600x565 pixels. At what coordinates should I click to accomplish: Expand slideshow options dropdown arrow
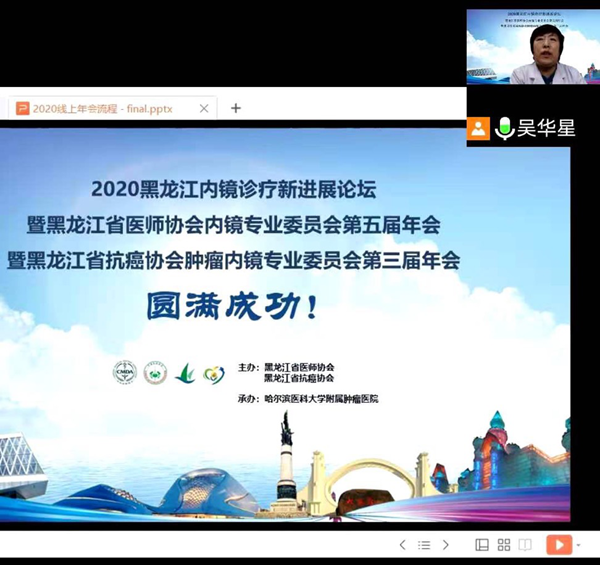pos(579,545)
